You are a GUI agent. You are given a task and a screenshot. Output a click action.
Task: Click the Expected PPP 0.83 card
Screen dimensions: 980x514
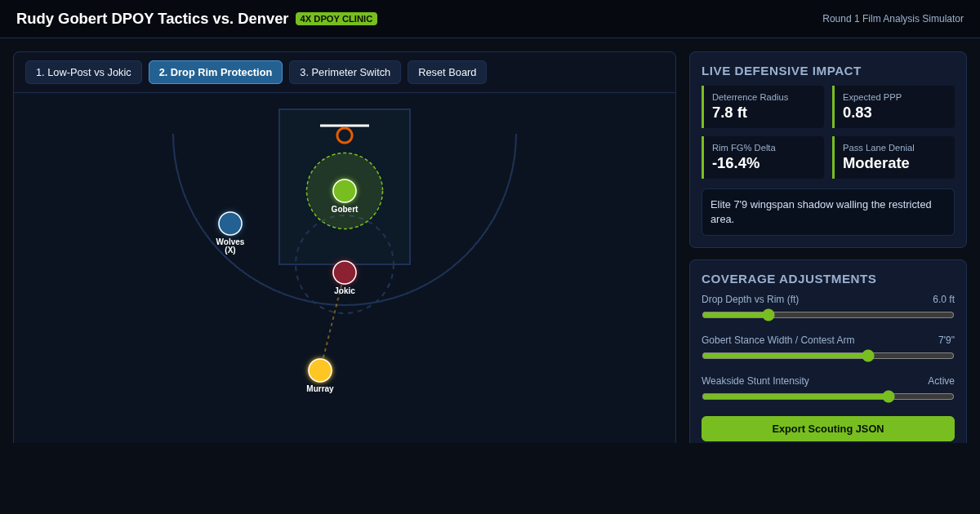point(893,107)
